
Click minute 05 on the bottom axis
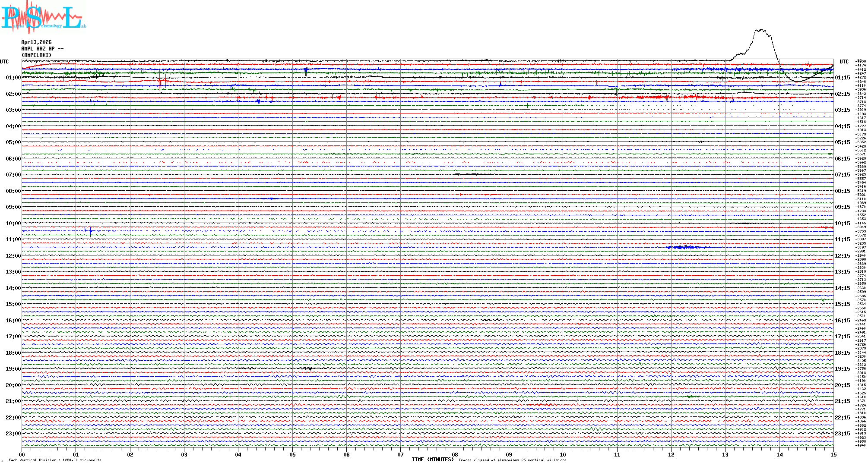[x=292, y=454]
